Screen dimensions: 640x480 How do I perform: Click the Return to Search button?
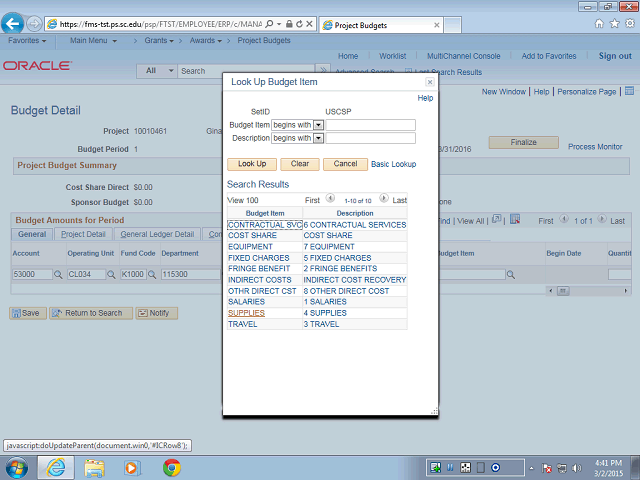91,313
